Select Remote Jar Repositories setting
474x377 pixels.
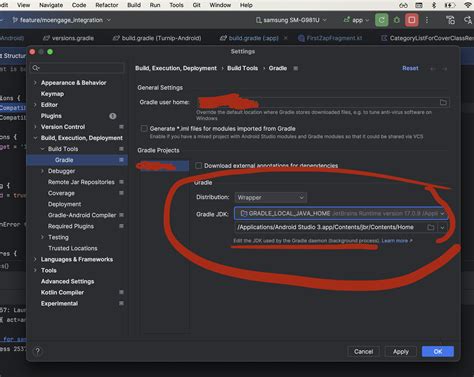[81, 182]
